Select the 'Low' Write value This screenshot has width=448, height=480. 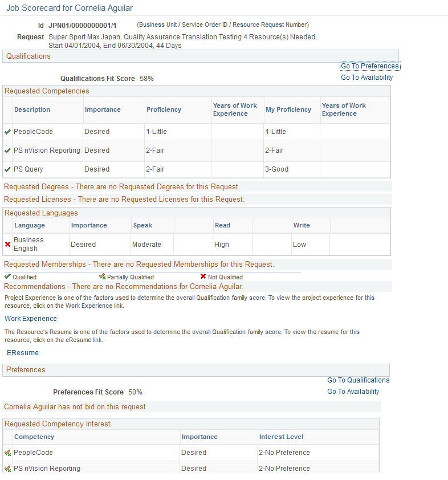299,245
